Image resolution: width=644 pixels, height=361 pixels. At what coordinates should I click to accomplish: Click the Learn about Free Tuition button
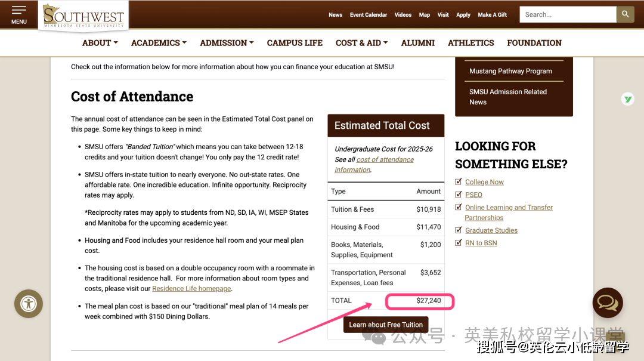click(x=386, y=325)
